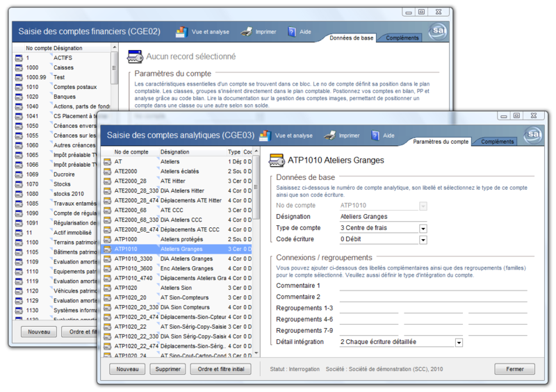Click the Fermer button
The height and width of the screenshot is (392, 556).
click(514, 369)
